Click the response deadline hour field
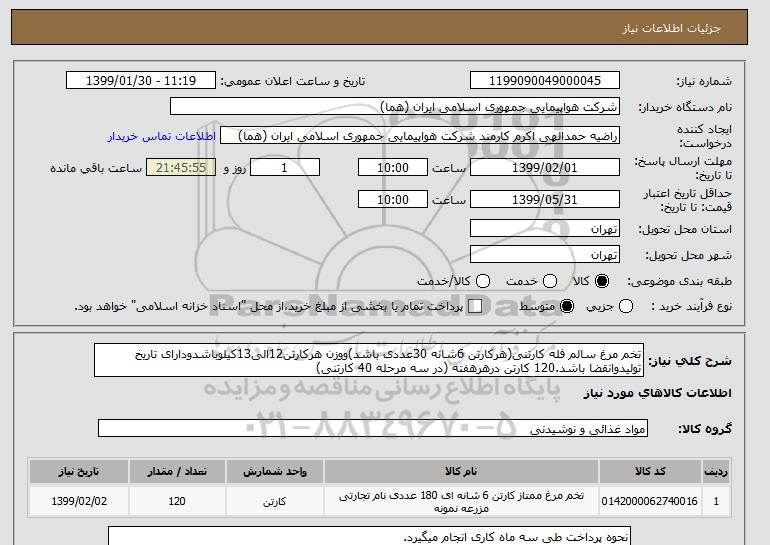 tap(393, 167)
